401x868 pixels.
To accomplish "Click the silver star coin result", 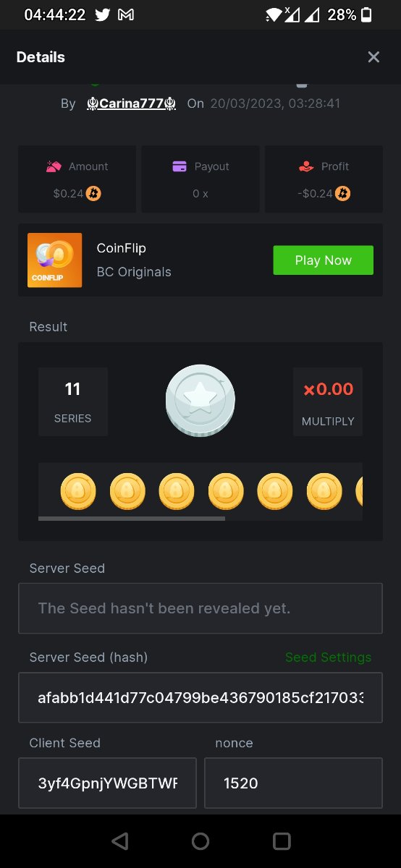I will 200,400.
